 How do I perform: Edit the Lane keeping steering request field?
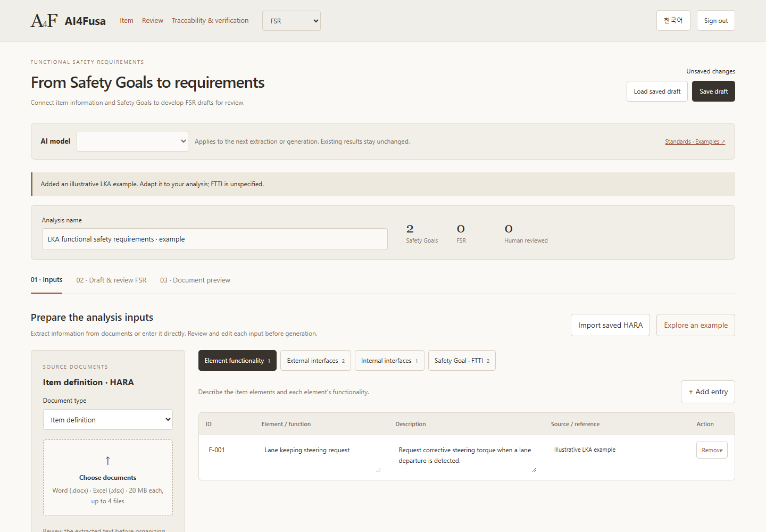(x=321, y=458)
